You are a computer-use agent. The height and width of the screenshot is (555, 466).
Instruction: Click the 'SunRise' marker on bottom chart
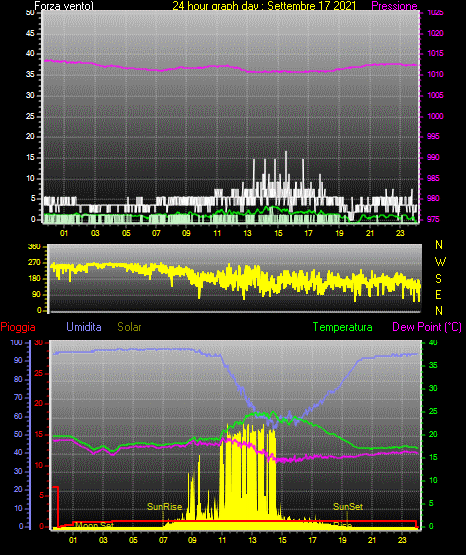(x=165, y=507)
